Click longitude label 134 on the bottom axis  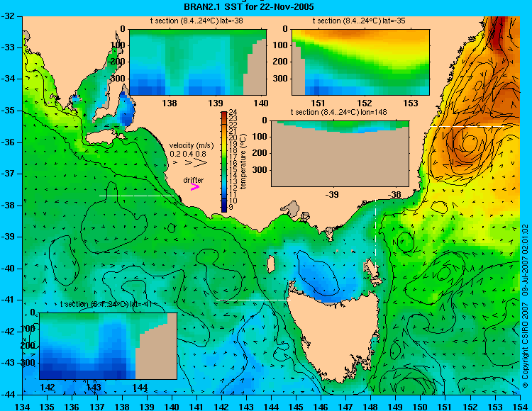[23, 407]
